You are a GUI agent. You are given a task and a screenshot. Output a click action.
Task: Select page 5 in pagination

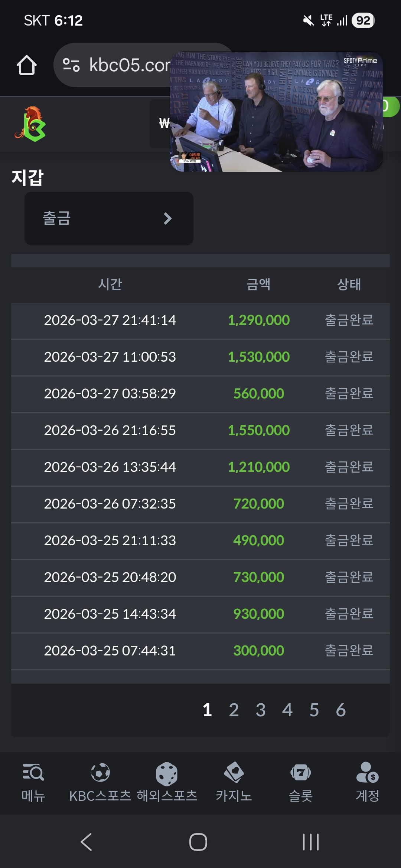314,710
